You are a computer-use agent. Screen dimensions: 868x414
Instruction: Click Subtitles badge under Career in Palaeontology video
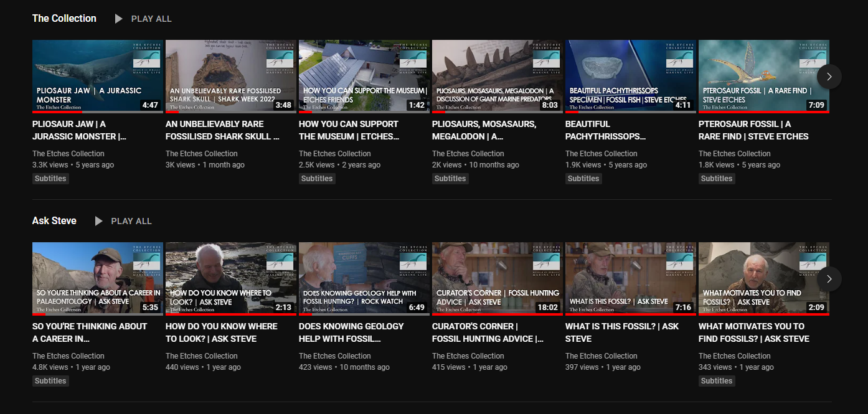click(x=50, y=381)
